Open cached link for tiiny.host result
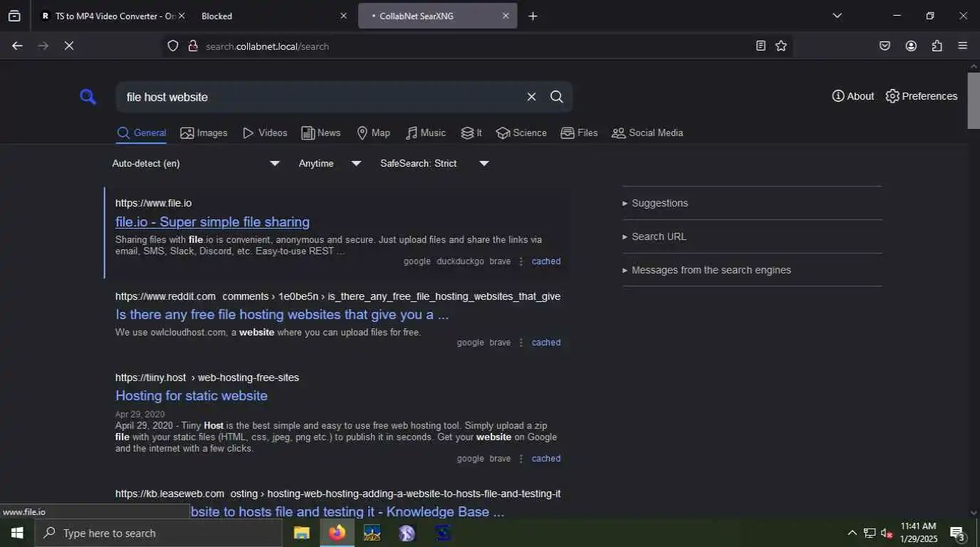 pyautogui.click(x=546, y=459)
